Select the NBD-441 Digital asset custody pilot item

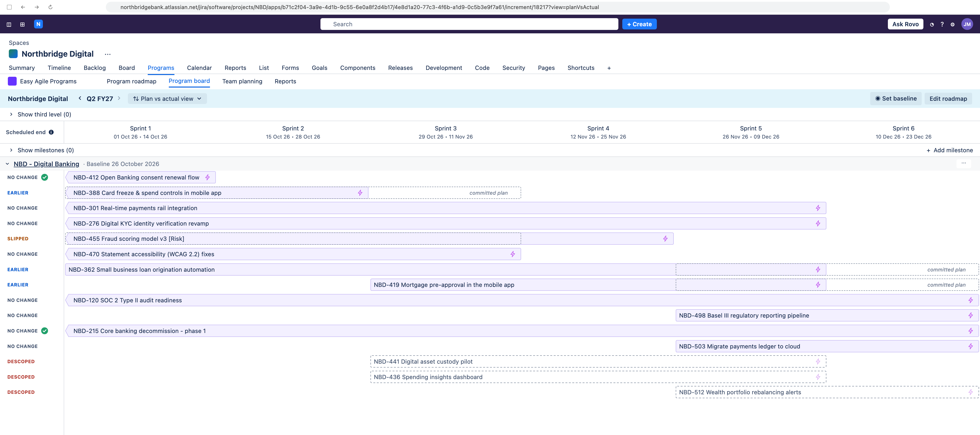click(x=598, y=361)
